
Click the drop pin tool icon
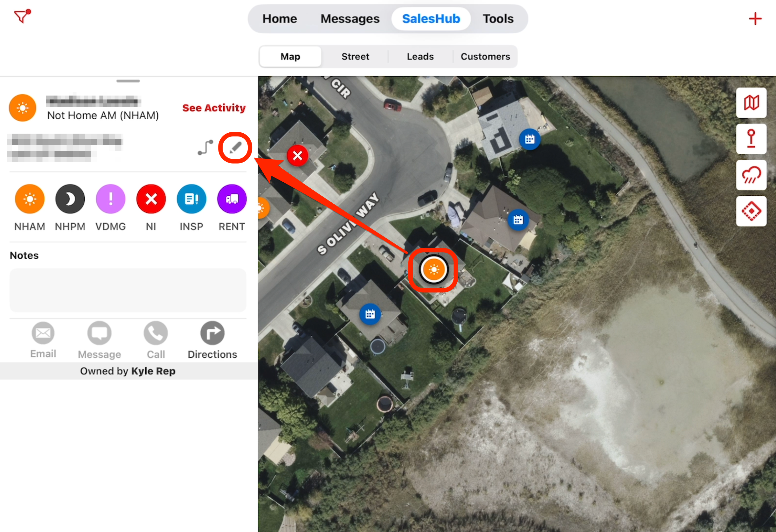pyautogui.click(x=751, y=139)
